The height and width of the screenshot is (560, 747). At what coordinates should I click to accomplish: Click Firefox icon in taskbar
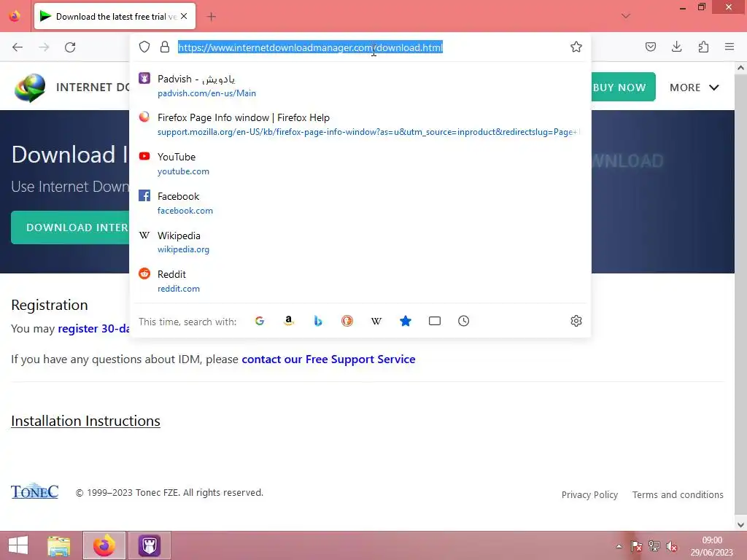[104, 545]
